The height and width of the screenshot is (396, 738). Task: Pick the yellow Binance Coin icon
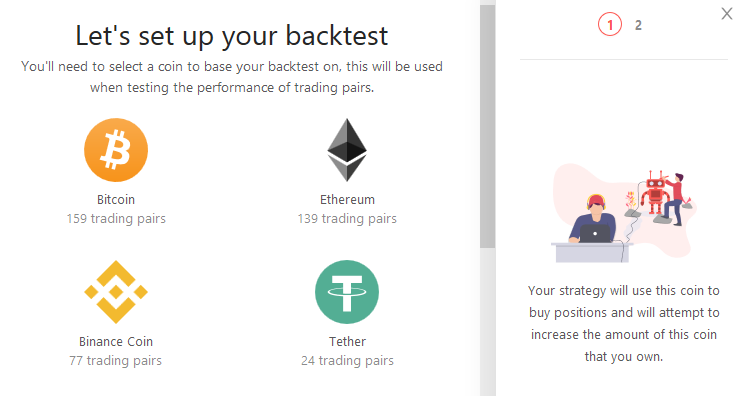116,292
